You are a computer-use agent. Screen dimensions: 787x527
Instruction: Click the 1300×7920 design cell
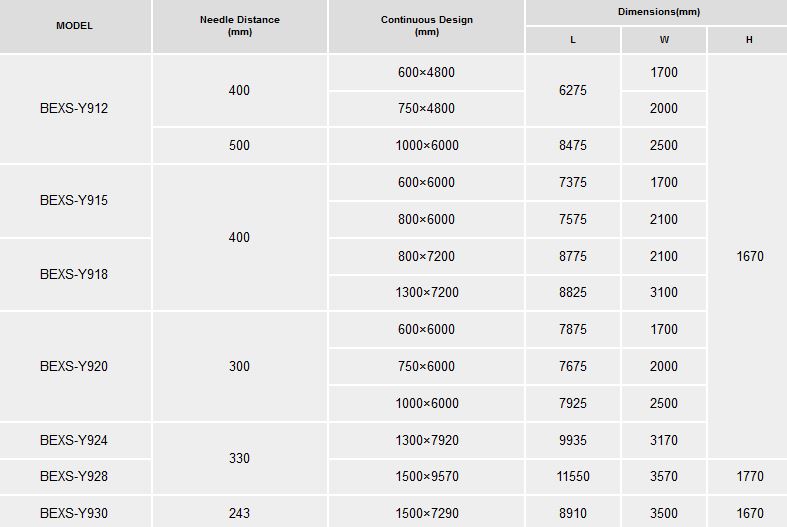(427, 440)
